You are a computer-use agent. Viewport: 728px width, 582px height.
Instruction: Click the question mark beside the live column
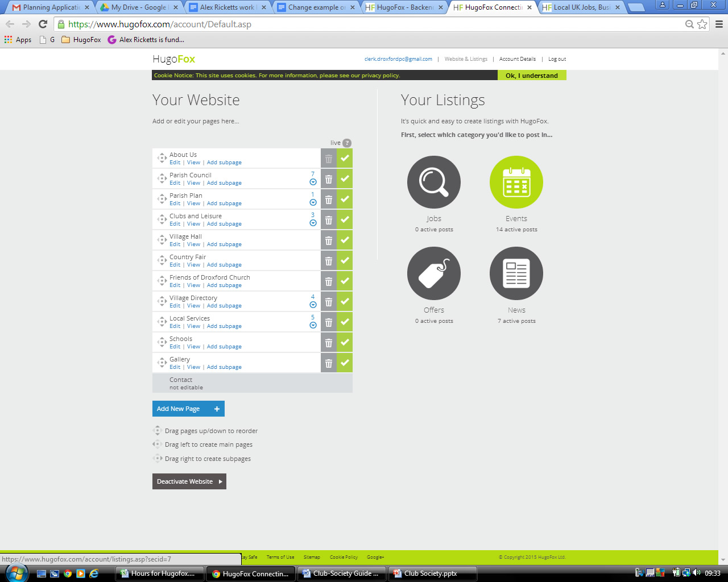click(346, 143)
